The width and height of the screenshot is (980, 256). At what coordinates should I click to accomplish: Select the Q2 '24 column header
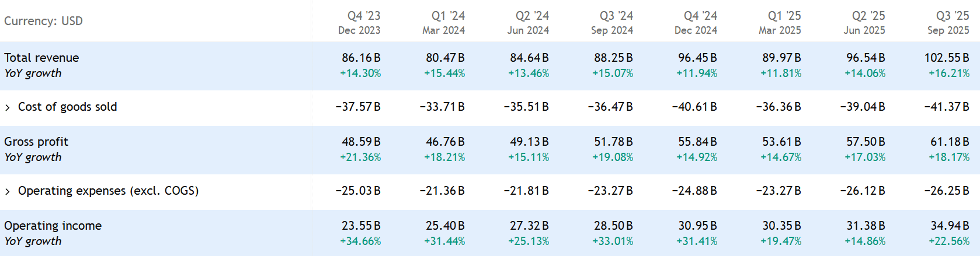point(529,22)
